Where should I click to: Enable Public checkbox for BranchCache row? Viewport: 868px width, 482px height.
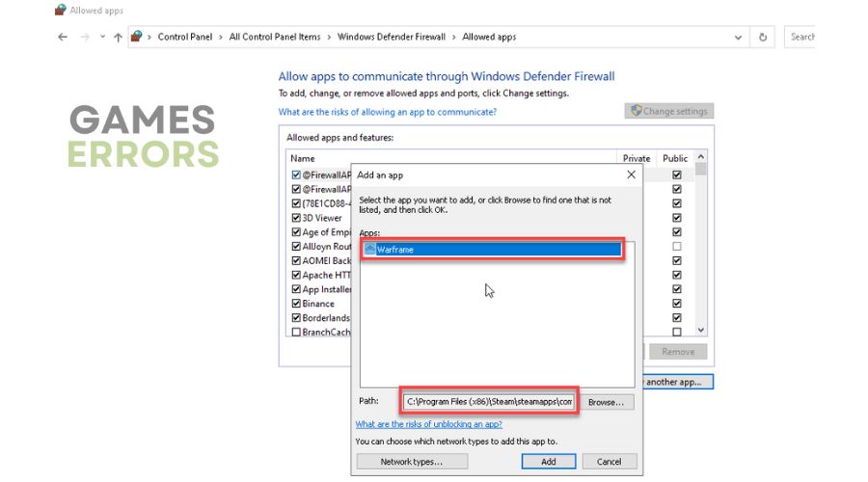coord(676,332)
